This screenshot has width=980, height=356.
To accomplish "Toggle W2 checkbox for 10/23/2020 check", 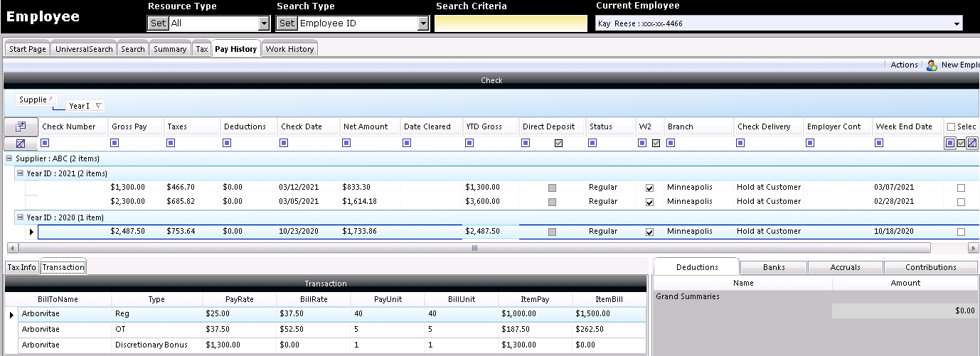I will click(649, 232).
